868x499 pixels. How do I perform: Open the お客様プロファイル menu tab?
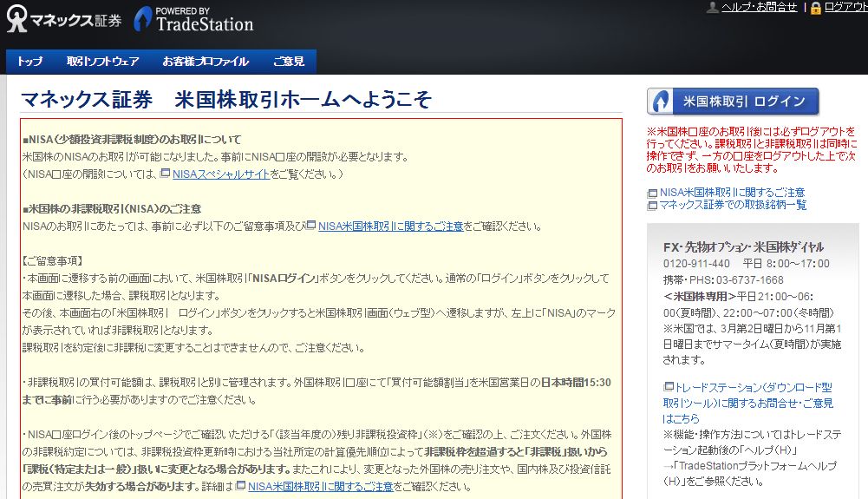coord(206,62)
